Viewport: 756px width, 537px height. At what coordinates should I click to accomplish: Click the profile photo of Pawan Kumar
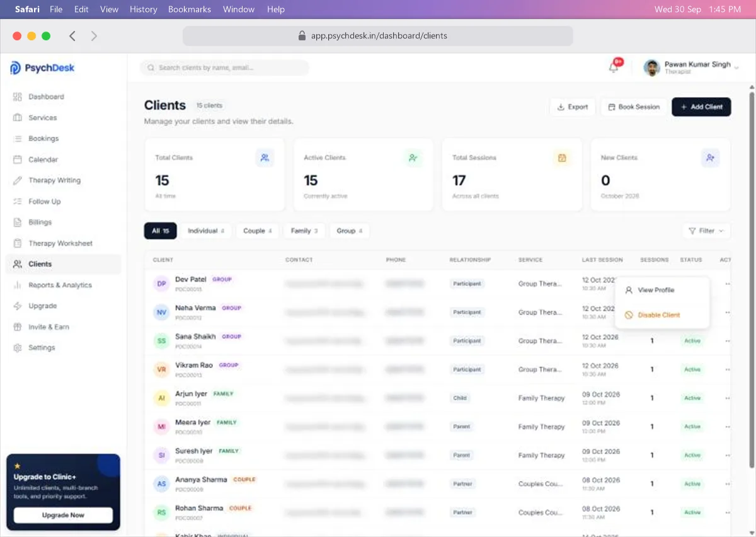point(652,67)
